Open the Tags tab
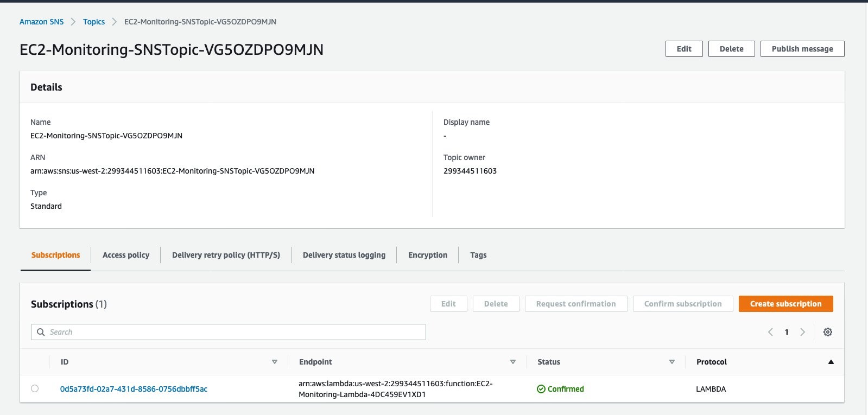The image size is (868, 415). 478,255
